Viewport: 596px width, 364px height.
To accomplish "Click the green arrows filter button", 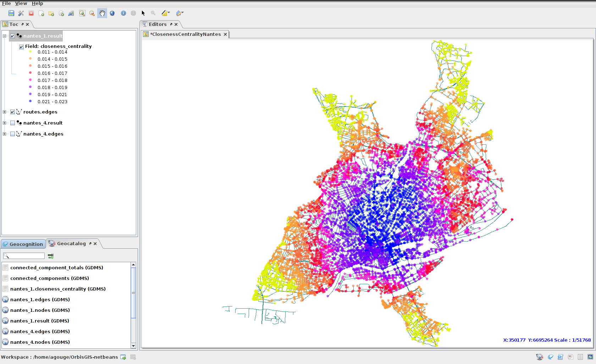I will click(x=51, y=256).
